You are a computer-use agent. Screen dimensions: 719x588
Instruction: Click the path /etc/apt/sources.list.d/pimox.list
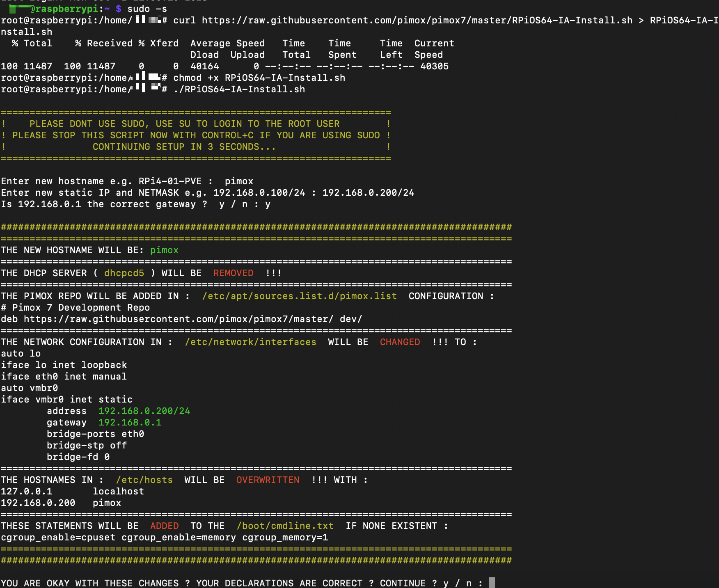[299, 296]
